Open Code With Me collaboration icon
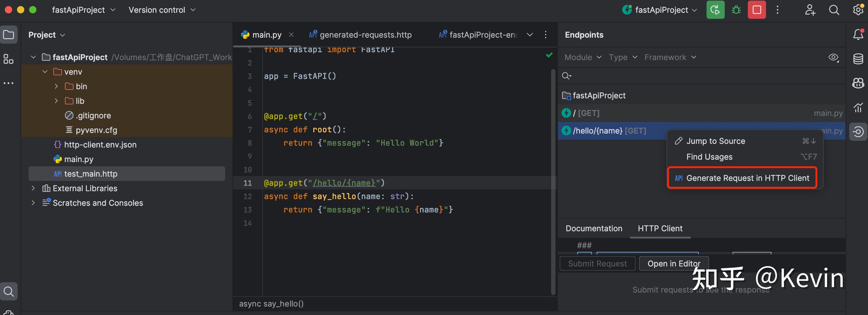Viewport: 868px width, 315px height. (x=810, y=10)
